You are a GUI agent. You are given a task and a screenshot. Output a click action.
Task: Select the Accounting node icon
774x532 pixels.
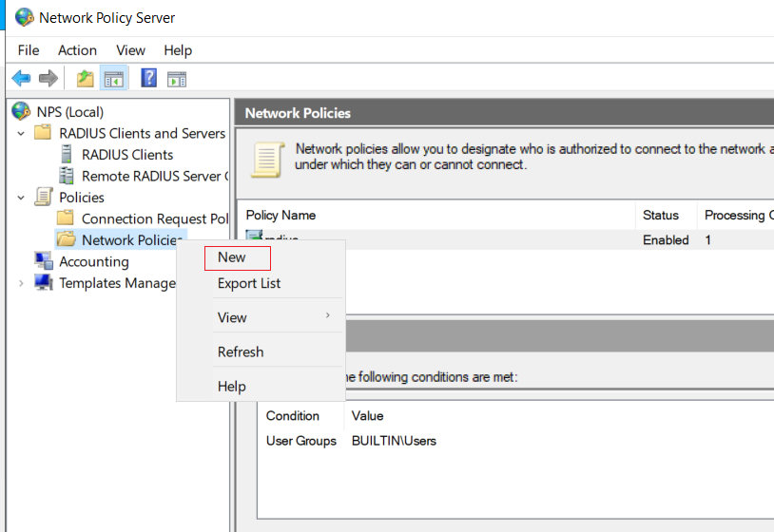[x=44, y=261]
